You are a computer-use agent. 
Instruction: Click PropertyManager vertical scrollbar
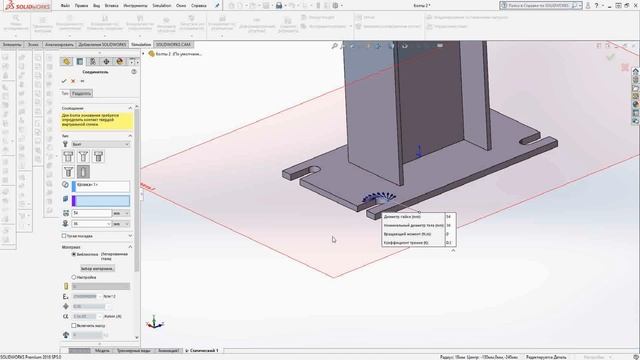137,191
